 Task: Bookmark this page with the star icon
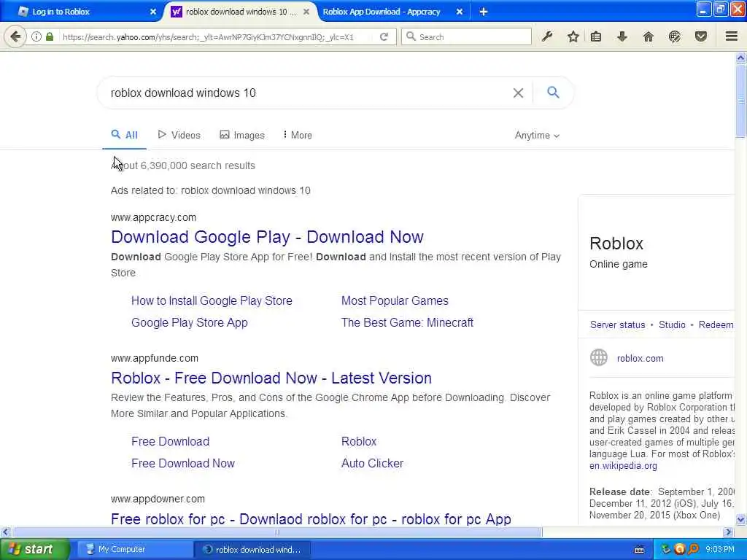573,36
